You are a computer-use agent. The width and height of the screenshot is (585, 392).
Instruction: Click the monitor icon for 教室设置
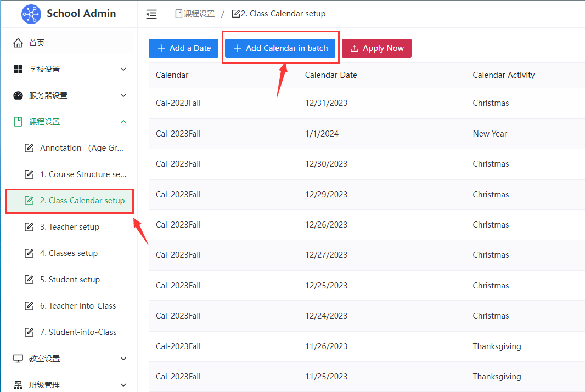pos(18,359)
